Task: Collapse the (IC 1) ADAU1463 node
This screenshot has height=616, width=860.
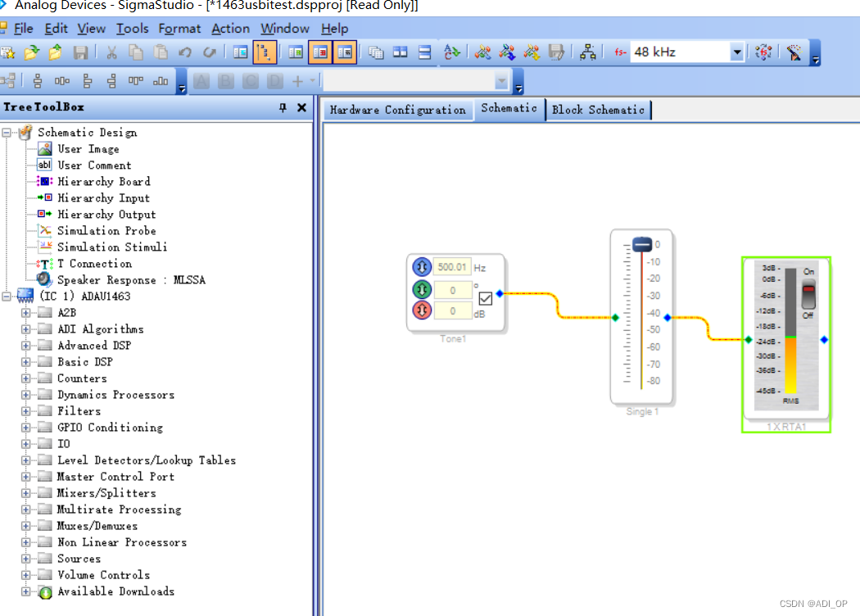Action: [7, 297]
